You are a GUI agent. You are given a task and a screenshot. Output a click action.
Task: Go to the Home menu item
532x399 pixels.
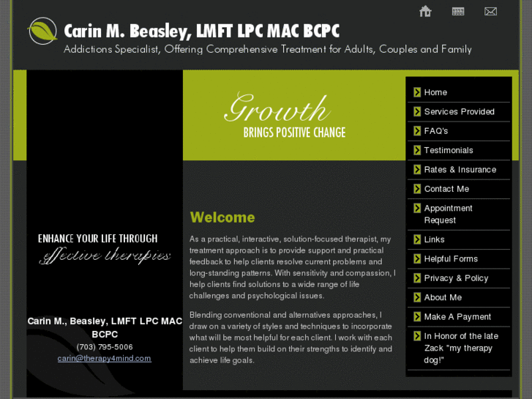[x=435, y=92]
